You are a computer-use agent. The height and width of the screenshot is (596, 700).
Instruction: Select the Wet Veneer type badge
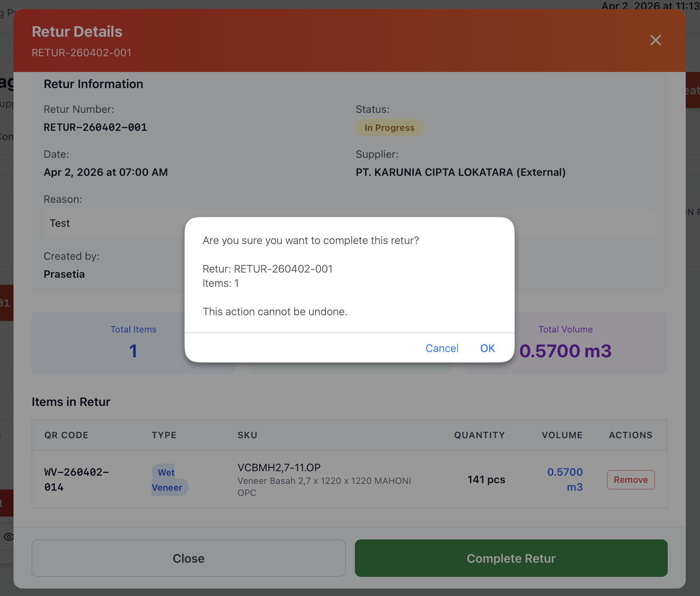[168, 480]
